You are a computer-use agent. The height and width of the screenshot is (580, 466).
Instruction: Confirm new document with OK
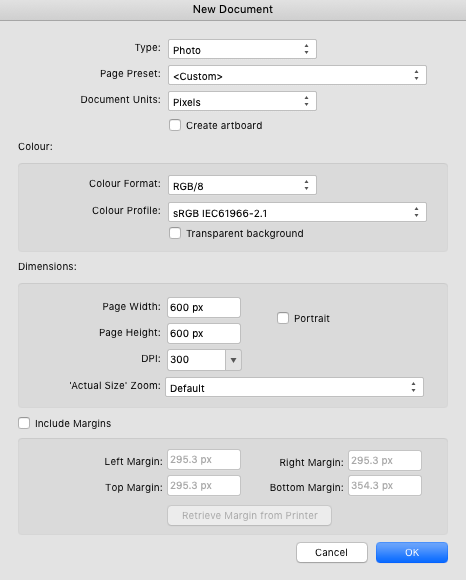(x=412, y=553)
